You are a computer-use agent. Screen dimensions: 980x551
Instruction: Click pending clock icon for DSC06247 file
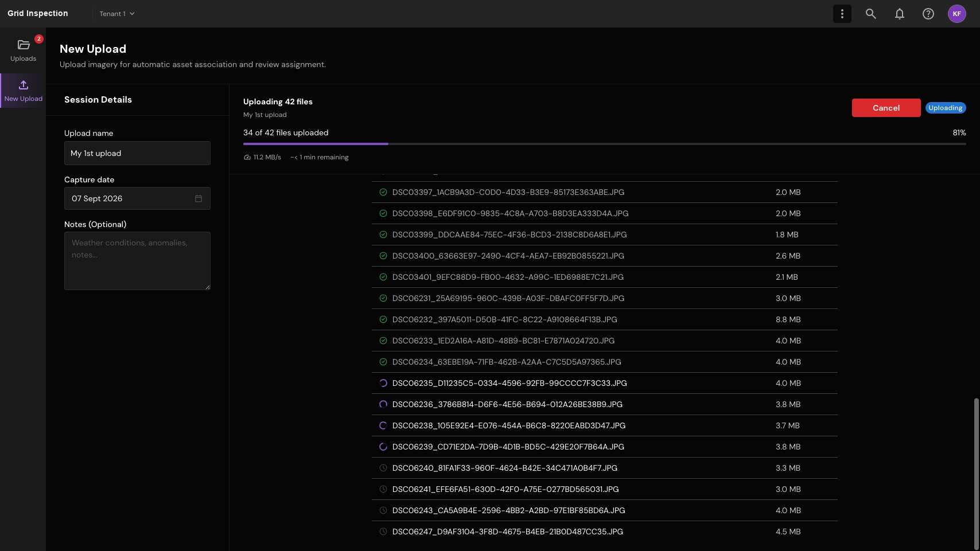383,532
